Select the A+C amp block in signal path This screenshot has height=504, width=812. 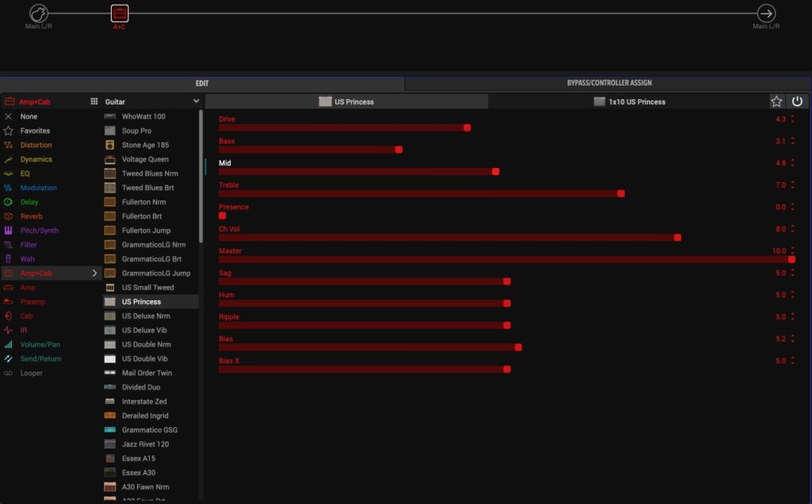119,13
